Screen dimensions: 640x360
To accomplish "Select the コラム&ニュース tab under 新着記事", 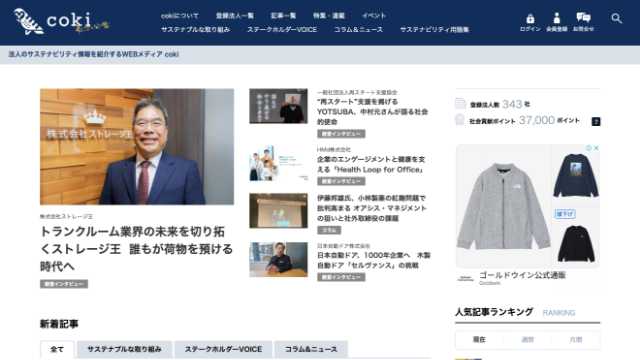I will coord(311,349).
